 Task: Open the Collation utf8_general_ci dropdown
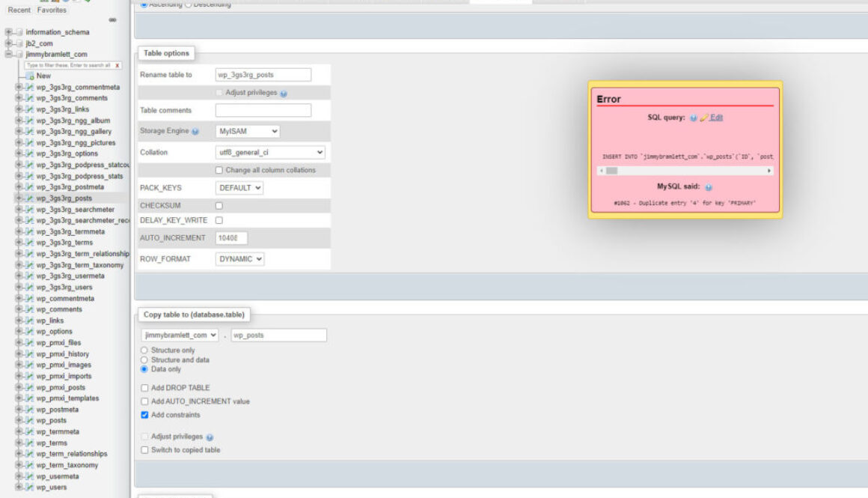(270, 152)
